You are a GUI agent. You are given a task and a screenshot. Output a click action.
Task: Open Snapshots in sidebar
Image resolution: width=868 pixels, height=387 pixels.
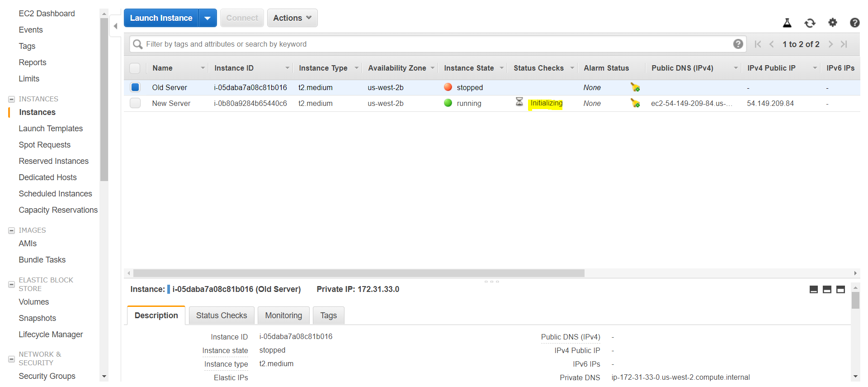(x=37, y=318)
